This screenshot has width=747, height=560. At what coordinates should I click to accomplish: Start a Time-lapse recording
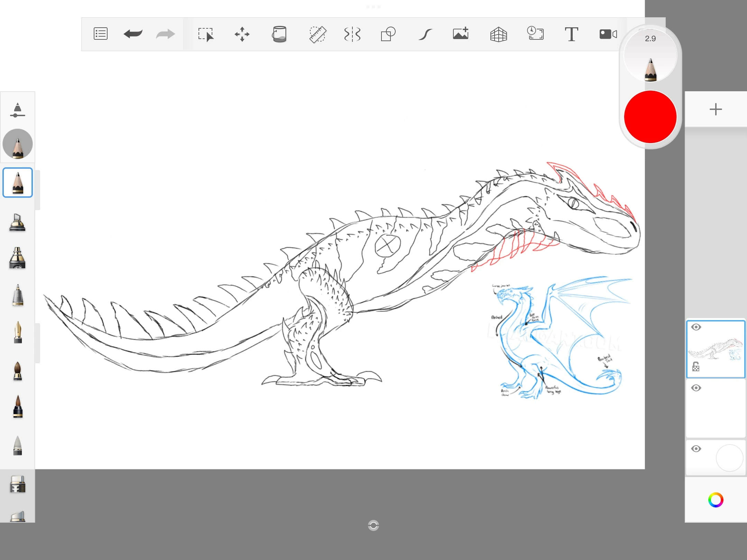(x=536, y=34)
